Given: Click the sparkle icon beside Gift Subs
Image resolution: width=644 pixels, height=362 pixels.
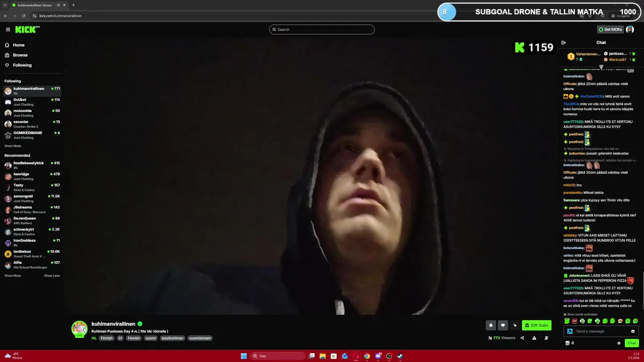Looking at the screenshot, I should pos(515,325).
